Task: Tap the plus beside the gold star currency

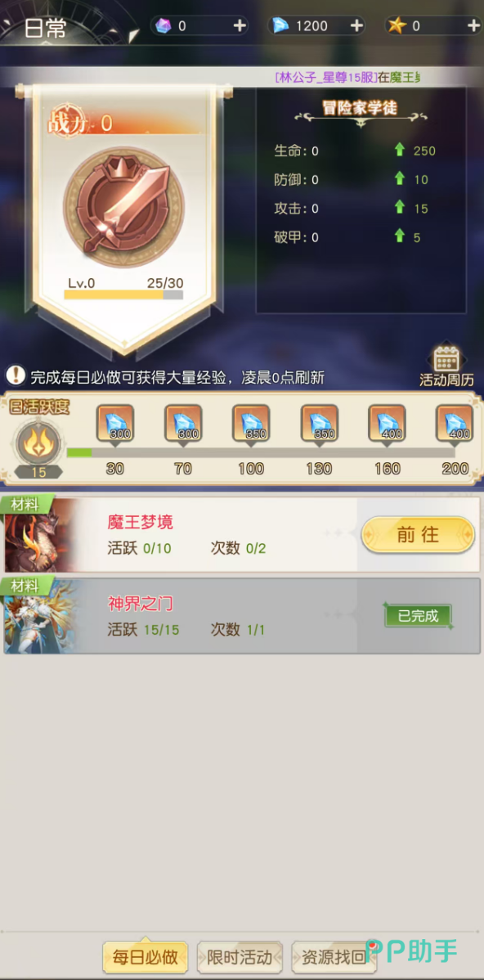Action: 473,25
